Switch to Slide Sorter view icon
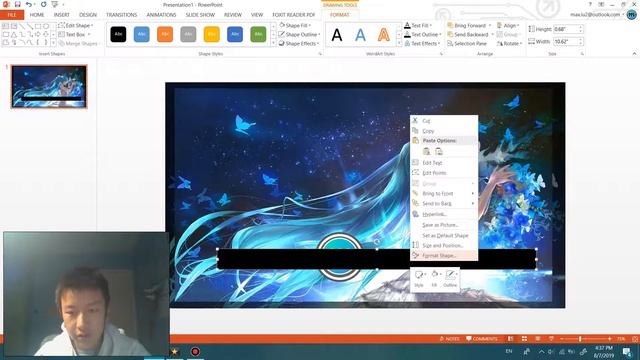 point(524,339)
